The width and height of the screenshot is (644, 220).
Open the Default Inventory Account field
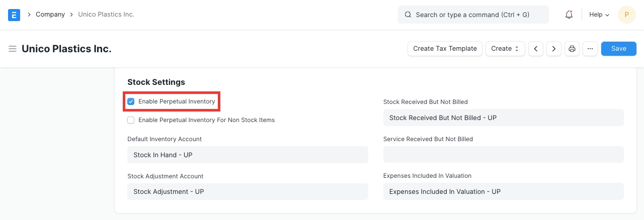click(248, 155)
